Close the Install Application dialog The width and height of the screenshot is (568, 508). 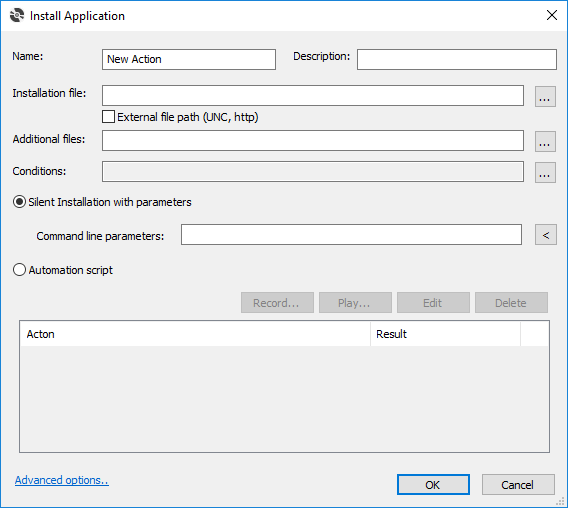point(552,15)
